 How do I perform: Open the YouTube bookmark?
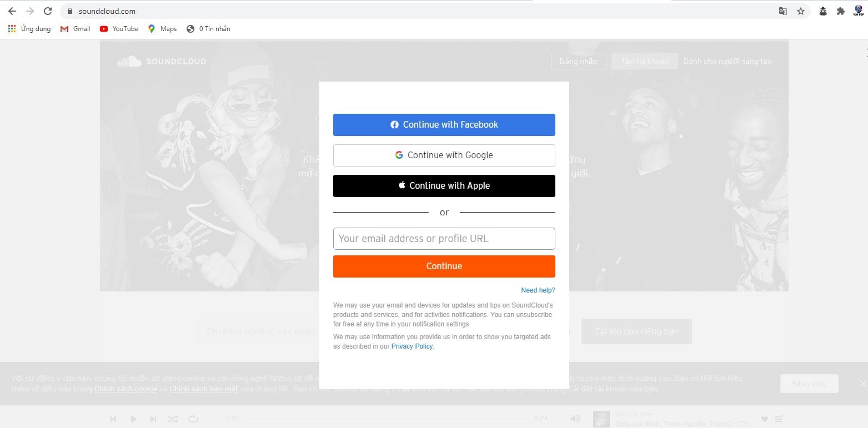point(119,29)
